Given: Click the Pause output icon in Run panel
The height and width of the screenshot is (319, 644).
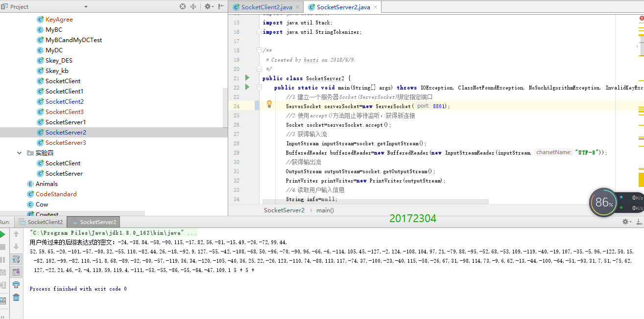Looking at the screenshot, I should 2,260.
